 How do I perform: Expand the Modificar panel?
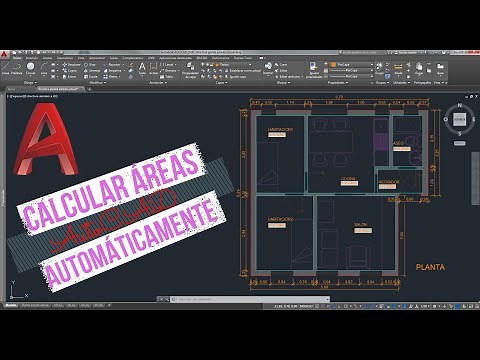pos(98,82)
